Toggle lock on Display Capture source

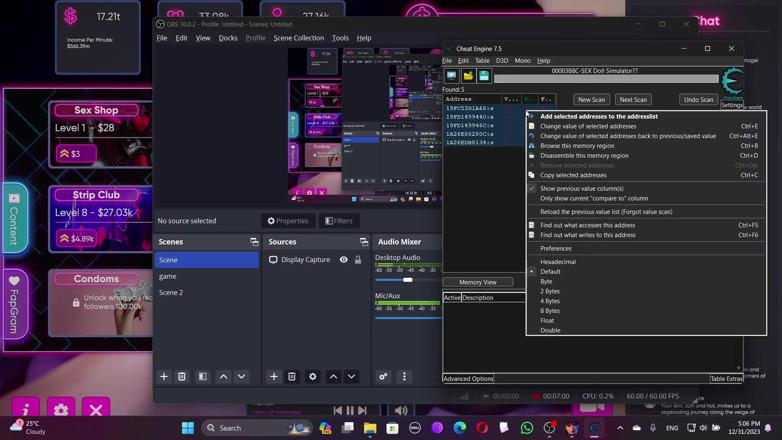point(358,260)
